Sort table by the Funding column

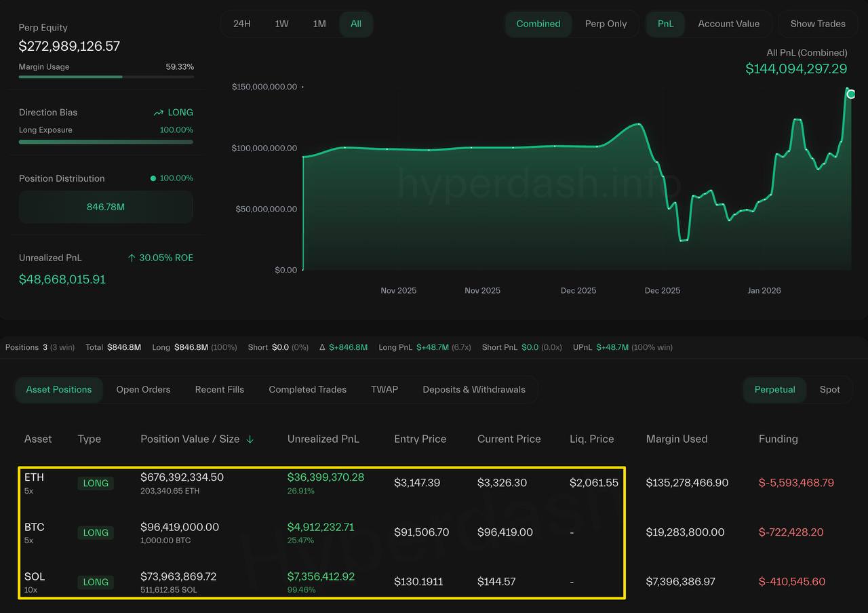click(x=778, y=439)
